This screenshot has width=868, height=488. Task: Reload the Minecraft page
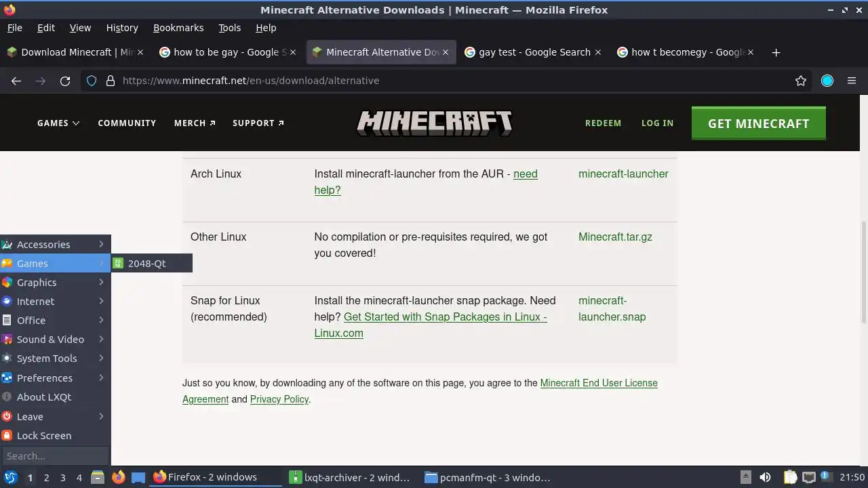(x=65, y=81)
